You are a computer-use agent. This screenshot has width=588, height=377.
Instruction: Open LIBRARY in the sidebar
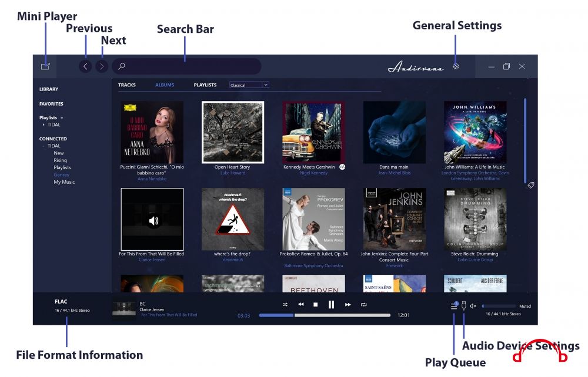[x=49, y=89]
